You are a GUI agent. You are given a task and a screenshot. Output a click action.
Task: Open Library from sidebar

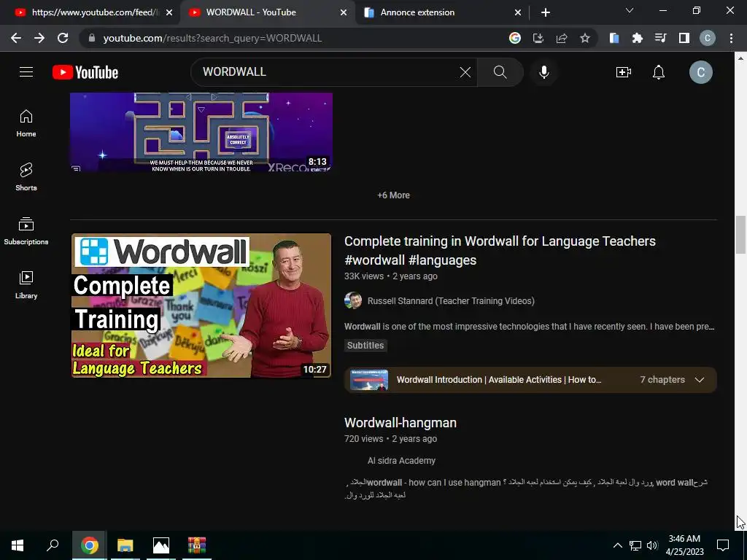point(26,285)
